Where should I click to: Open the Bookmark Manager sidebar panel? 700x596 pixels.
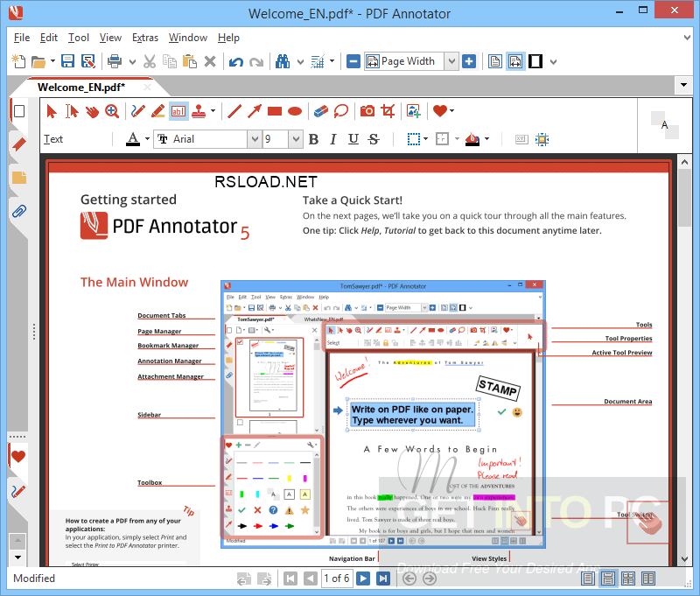[18, 144]
